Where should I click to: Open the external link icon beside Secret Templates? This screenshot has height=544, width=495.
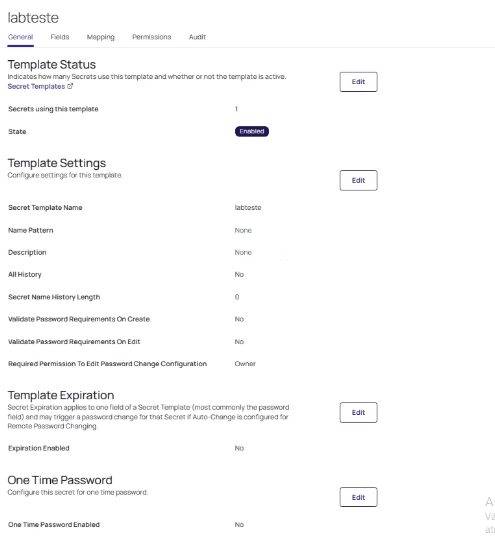point(70,86)
